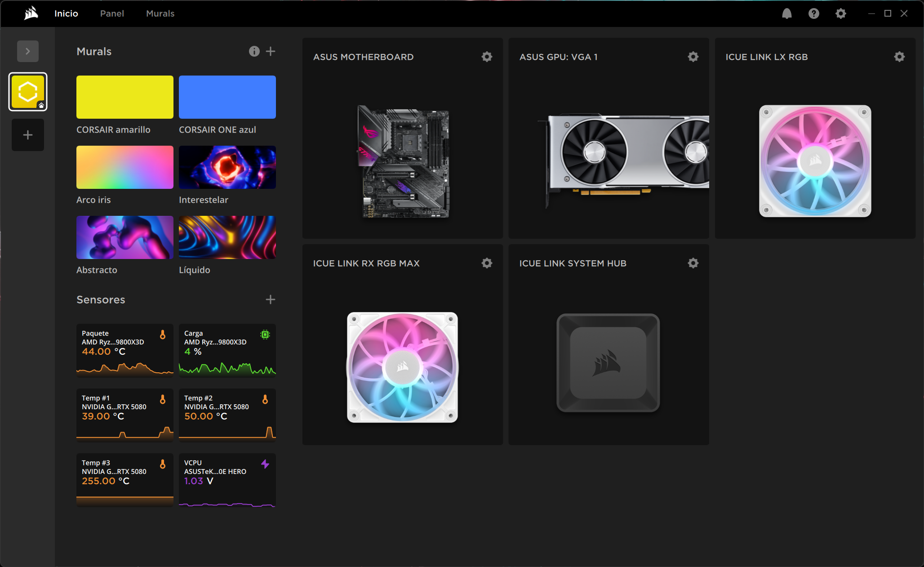924x567 pixels.
Task: Add a sensor with Sensores plus icon
Action: 271,299
